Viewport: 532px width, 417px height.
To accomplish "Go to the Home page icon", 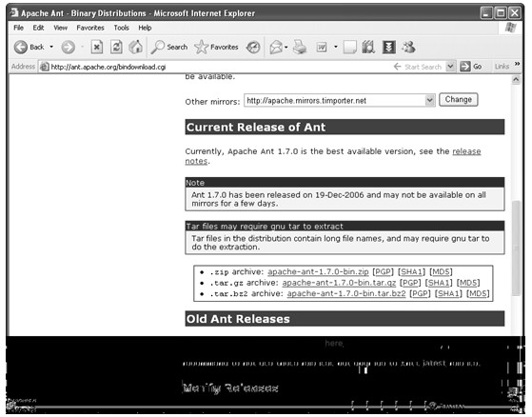I will (x=136, y=48).
